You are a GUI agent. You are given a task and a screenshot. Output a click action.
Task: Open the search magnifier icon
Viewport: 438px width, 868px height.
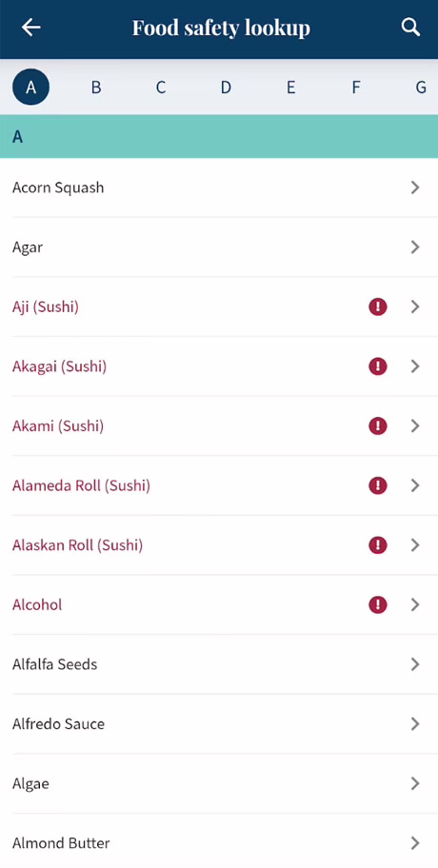coord(410,27)
